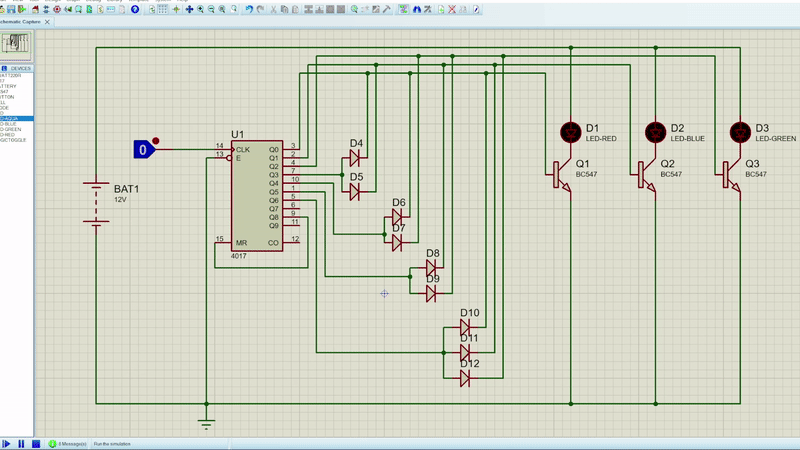Toggle the grid display icon

click(163, 9)
